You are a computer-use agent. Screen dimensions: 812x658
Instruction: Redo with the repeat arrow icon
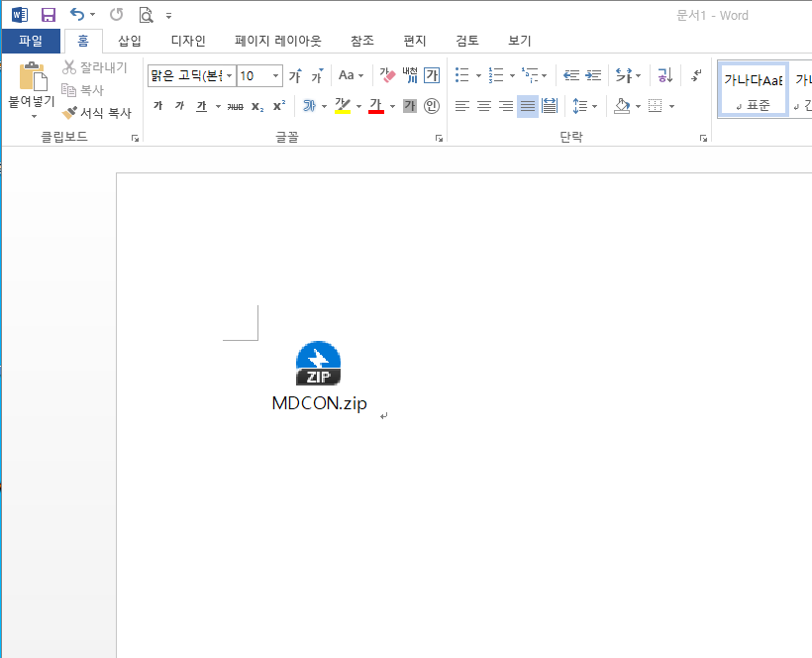[117, 15]
